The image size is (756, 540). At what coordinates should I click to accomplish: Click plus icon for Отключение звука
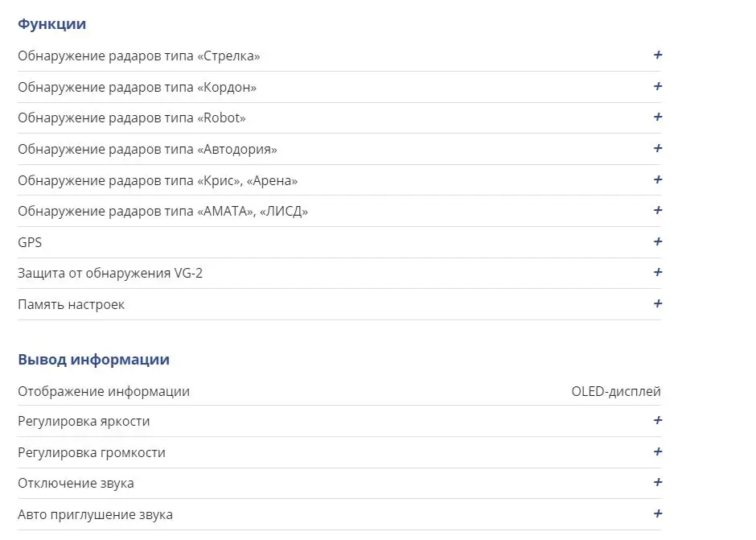coord(657,483)
